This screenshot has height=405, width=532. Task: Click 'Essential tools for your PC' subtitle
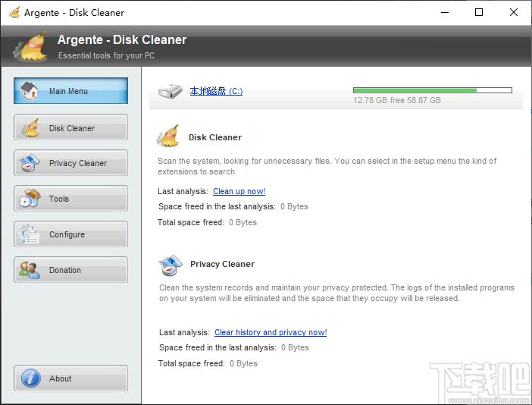(x=106, y=55)
